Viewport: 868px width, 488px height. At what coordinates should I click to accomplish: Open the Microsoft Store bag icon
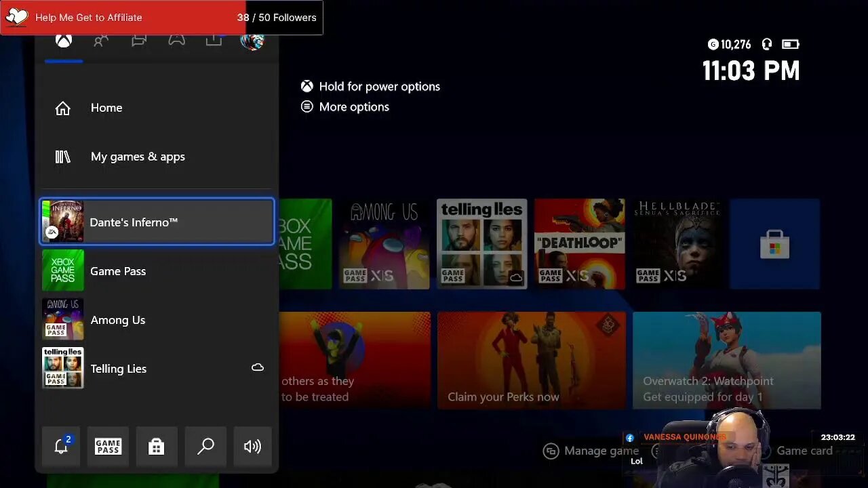157,446
